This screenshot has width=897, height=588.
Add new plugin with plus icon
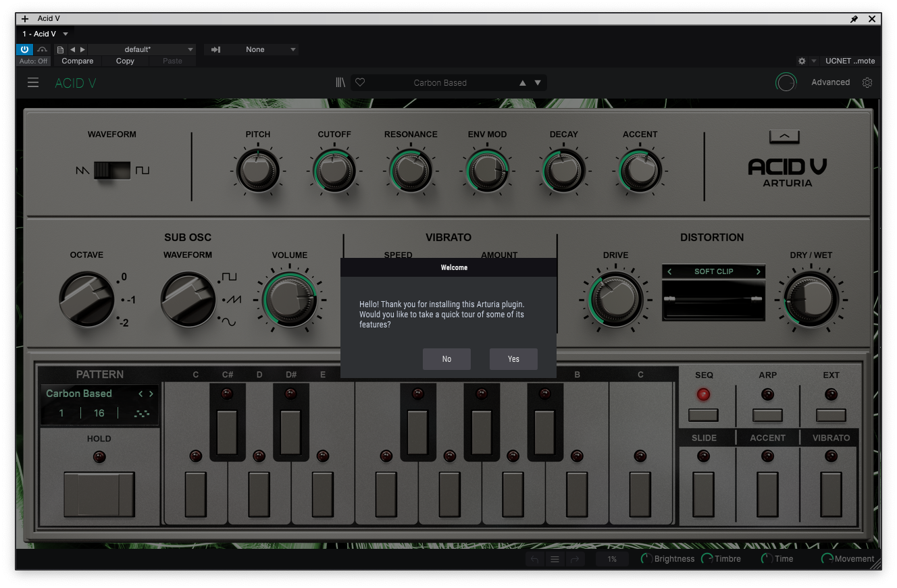[x=25, y=19]
